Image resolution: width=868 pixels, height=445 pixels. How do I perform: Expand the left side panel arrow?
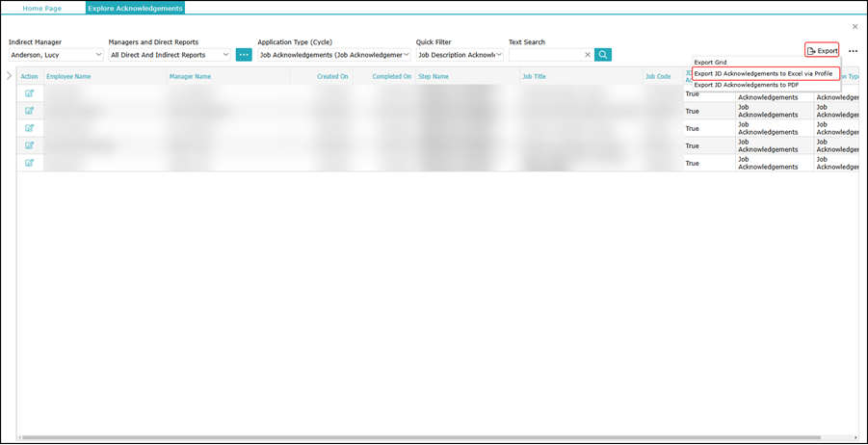[x=10, y=75]
